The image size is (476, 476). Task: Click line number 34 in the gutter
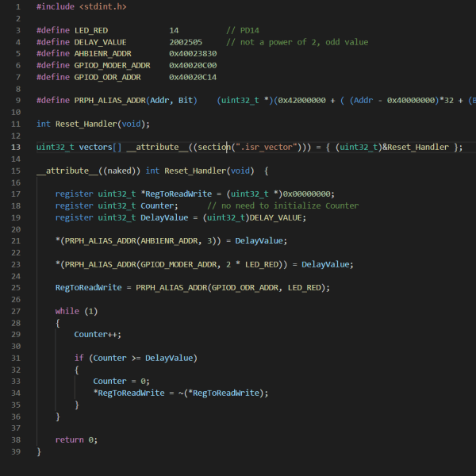16,393
